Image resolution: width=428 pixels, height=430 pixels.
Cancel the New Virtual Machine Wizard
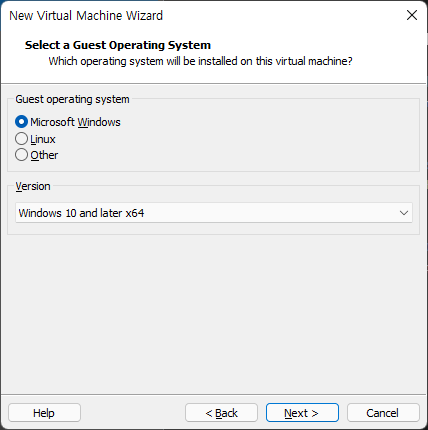pos(383,413)
